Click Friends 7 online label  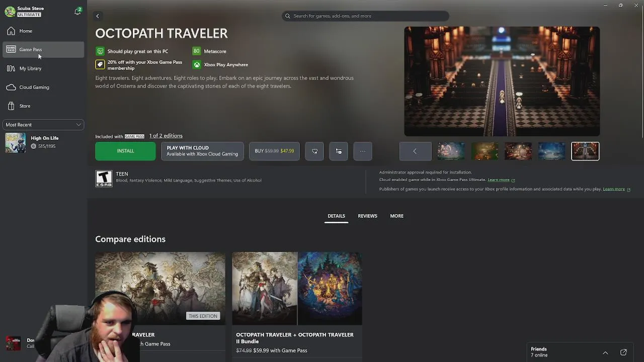click(539, 352)
